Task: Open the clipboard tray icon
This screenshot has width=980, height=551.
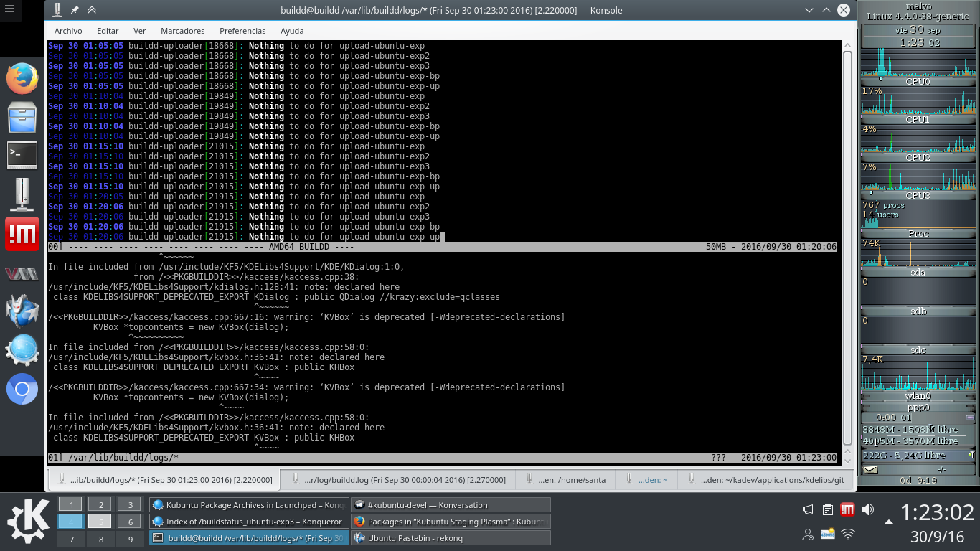Action: tap(827, 510)
